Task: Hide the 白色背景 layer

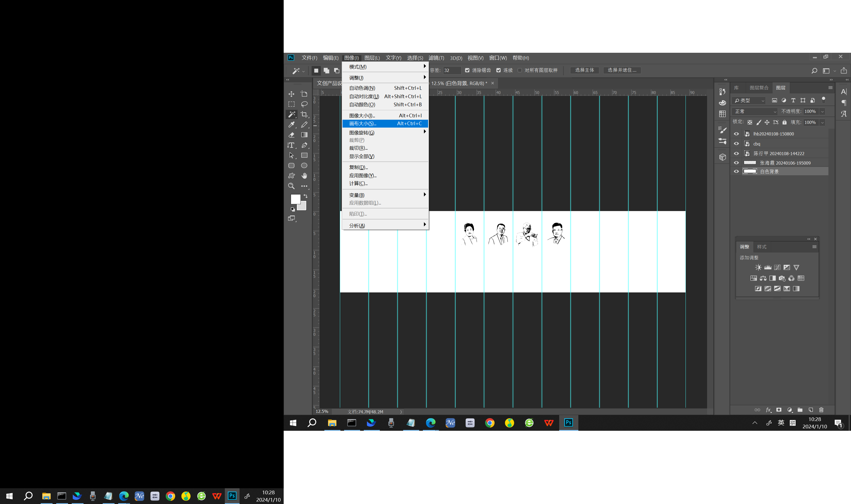Action: point(736,171)
